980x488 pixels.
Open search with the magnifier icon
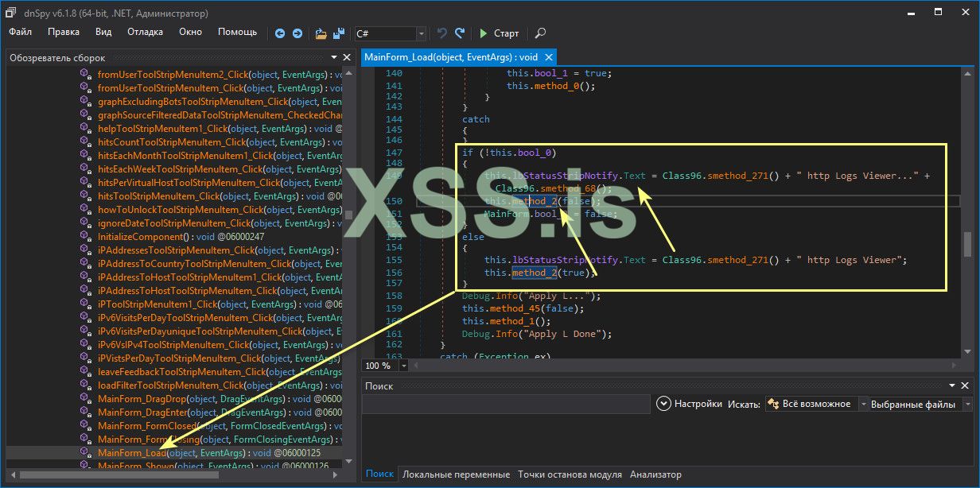coord(540,33)
